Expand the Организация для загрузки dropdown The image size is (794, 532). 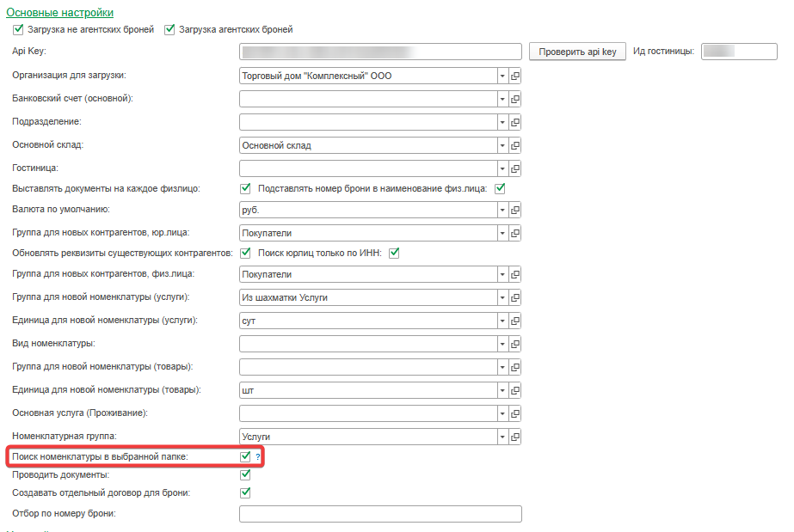tap(502, 76)
